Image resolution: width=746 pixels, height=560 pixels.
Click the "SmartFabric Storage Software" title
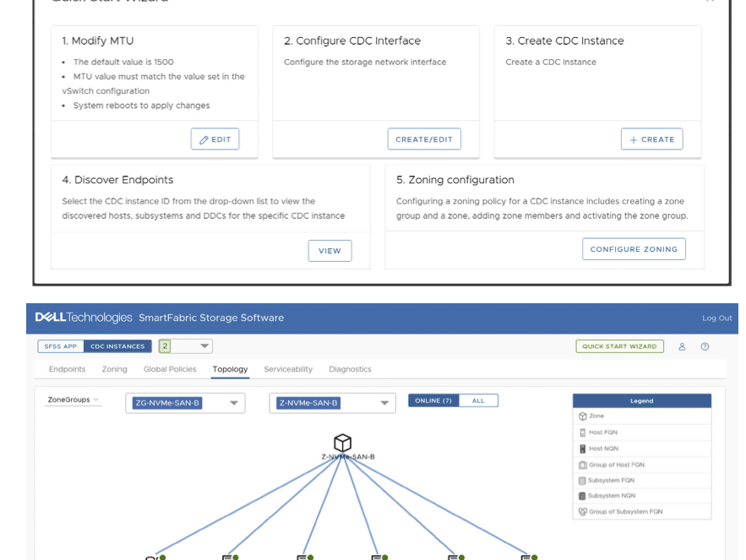point(211,318)
